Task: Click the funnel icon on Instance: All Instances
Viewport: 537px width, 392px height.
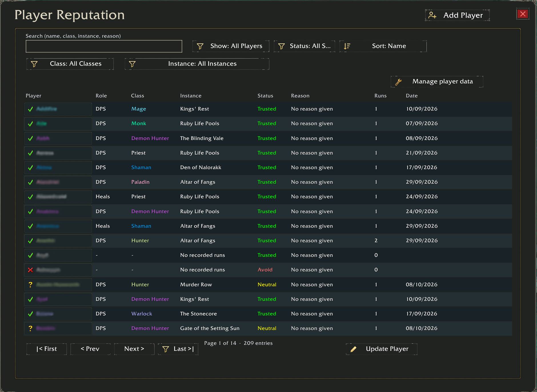Action: pos(132,64)
